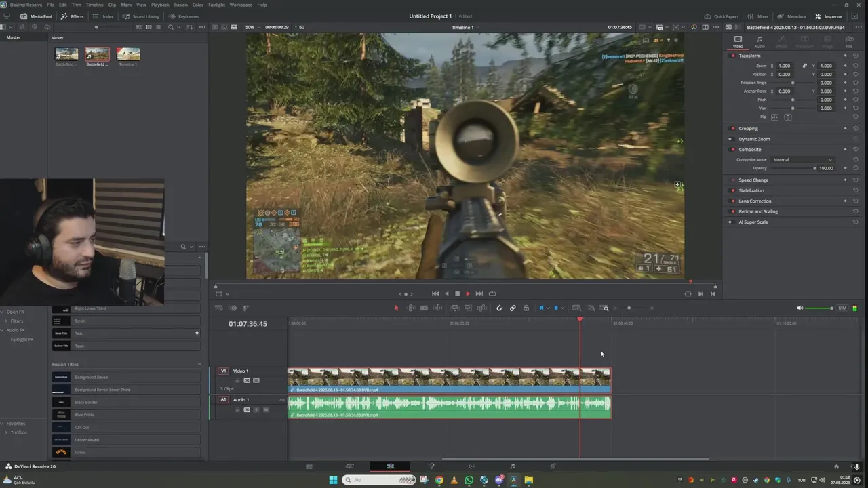
Task: Click the DIM audio button
Action: coord(842,308)
